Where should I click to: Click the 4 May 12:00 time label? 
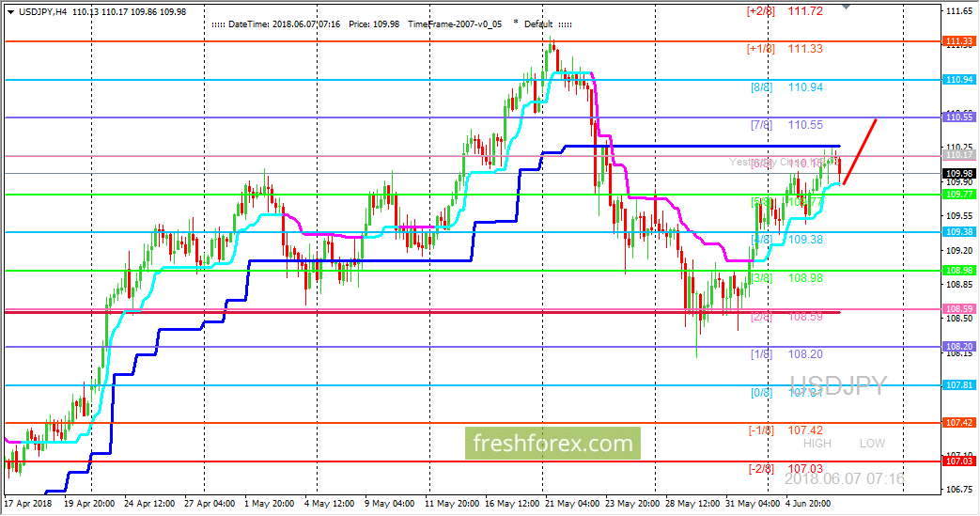[x=330, y=504]
